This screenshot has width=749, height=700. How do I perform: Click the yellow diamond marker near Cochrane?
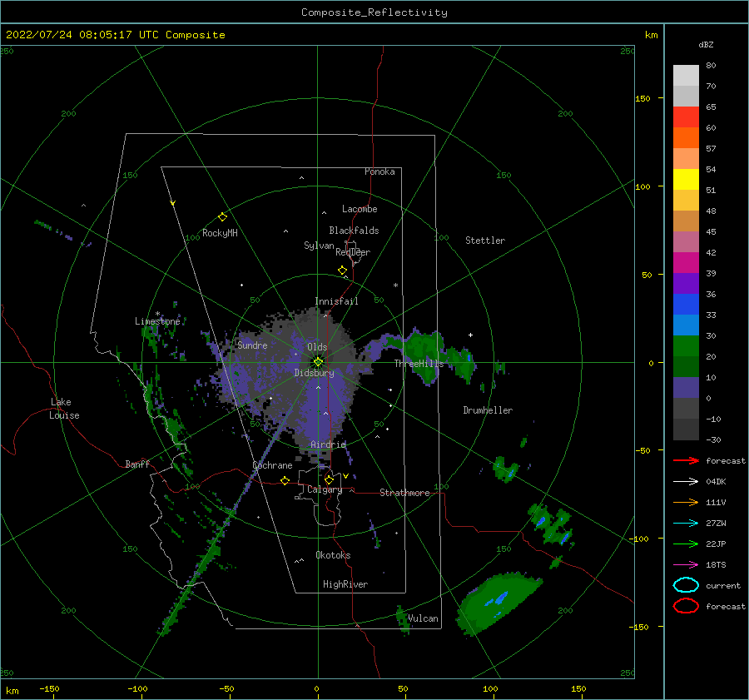285,480
